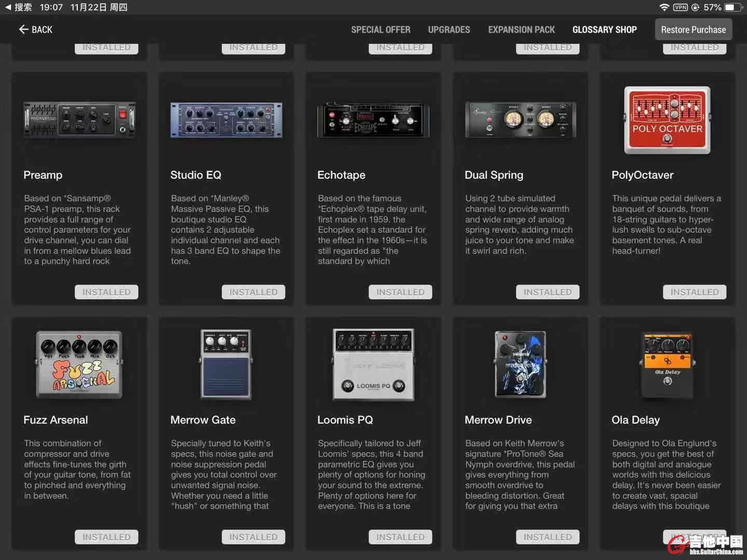Select the Studio EQ title text
Viewport: 747px width, 560px height.
[x=196, y=175]
